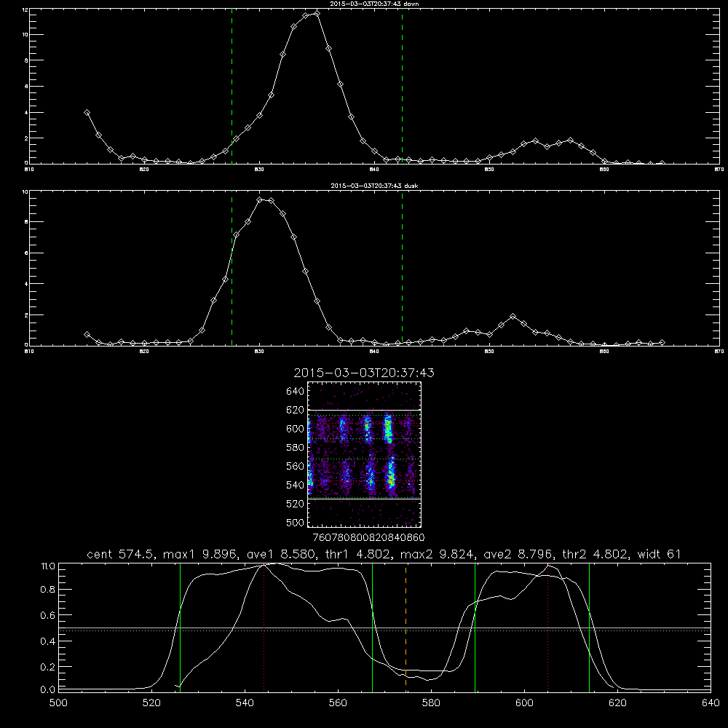Click the timestamp title above the spectral image
728x728 pixels.
pos(364,373)
